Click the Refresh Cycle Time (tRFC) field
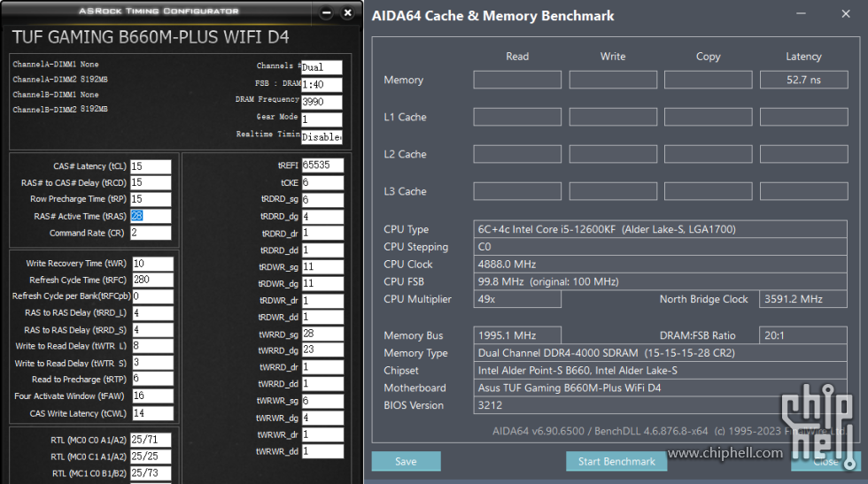The height and width of the screenshot is (484, 868). tap(152, 280)
